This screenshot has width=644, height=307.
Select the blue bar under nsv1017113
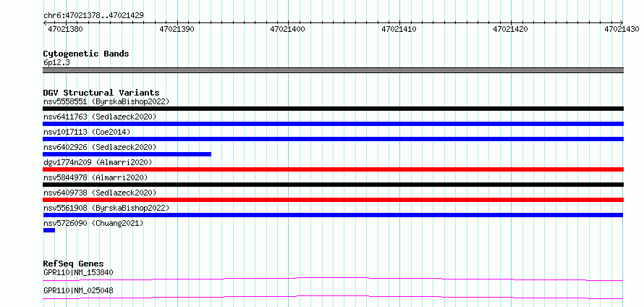coord(333,139)
